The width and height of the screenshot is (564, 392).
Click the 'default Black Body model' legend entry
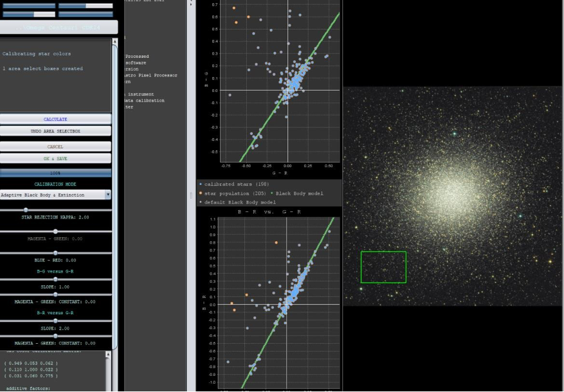coord(238,202)
